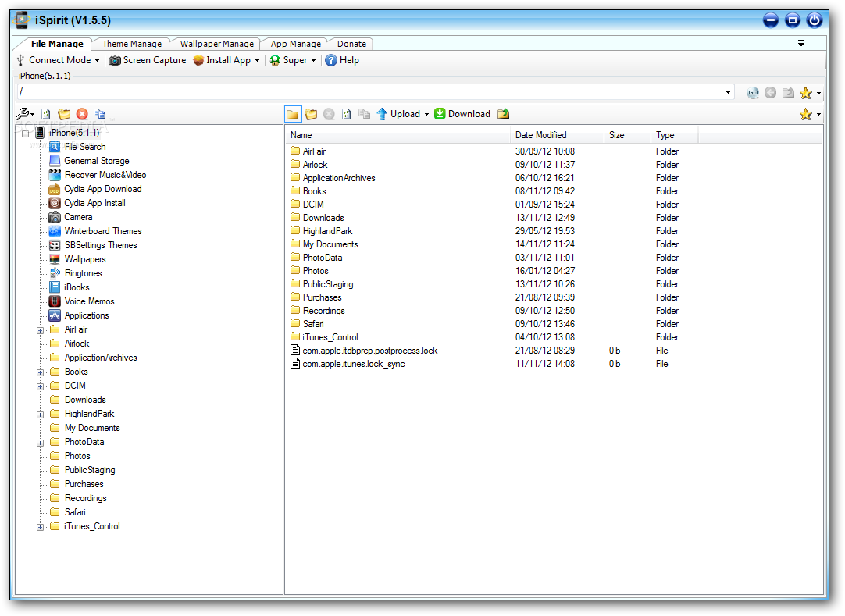Click the left panel new folder icon
845x616 pixels.
point(64,114)
